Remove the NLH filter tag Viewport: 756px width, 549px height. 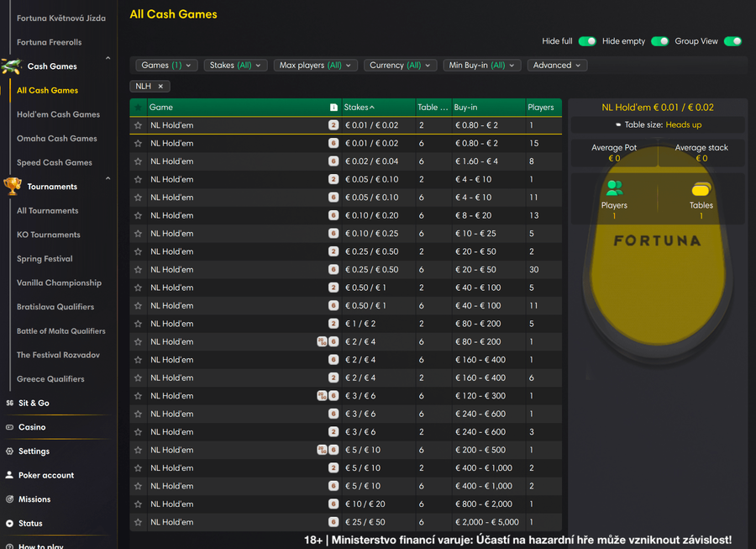160,87
